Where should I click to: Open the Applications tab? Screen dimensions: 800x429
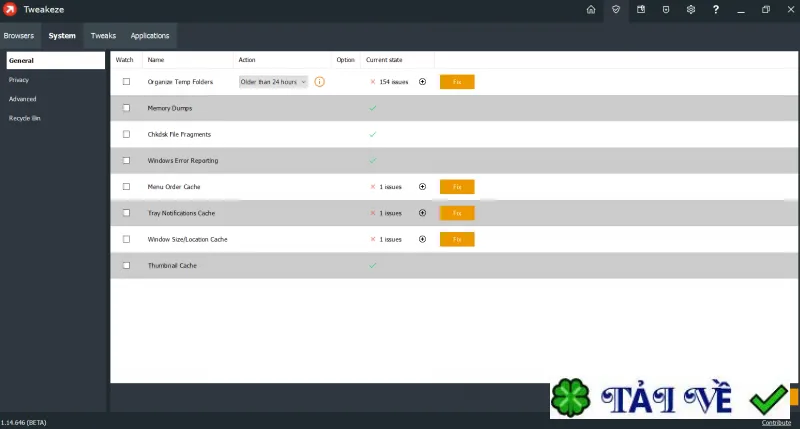[150, 36]
